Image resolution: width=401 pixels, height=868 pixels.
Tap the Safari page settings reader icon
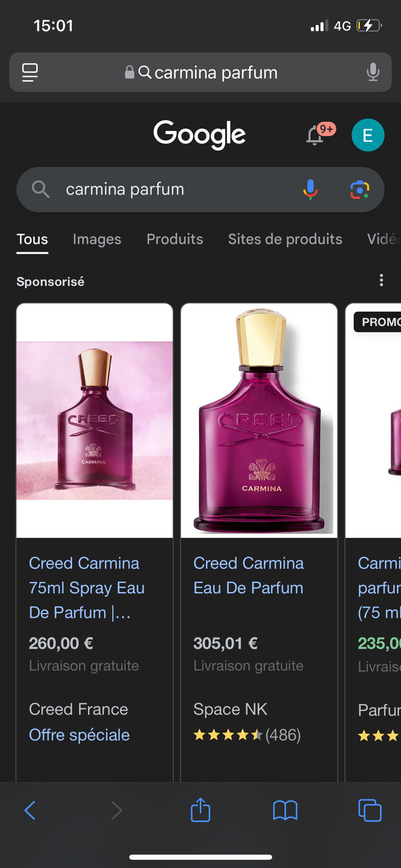(x=30, y=72)
